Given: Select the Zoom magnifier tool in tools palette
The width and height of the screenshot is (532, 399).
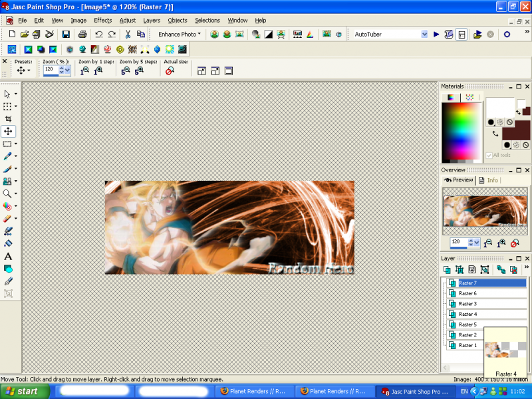Looking at the screenshot, I should pos(7,194).
